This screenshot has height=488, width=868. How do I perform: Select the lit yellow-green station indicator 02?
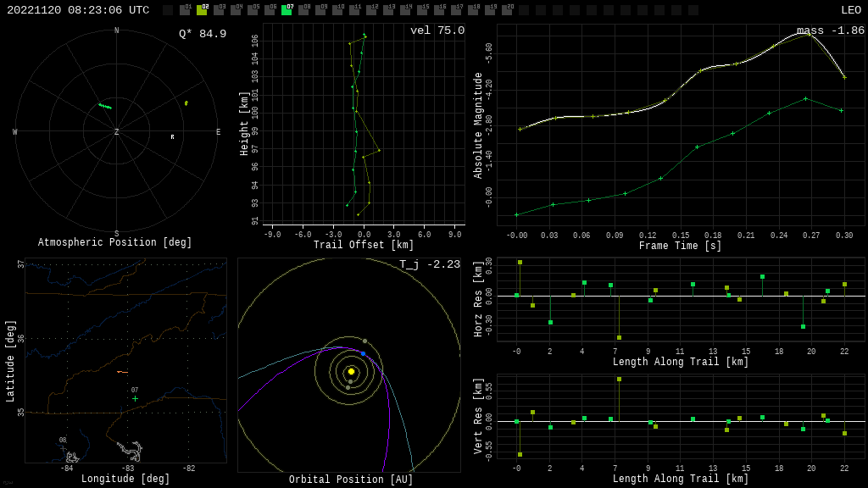click(x=202, y=10)
